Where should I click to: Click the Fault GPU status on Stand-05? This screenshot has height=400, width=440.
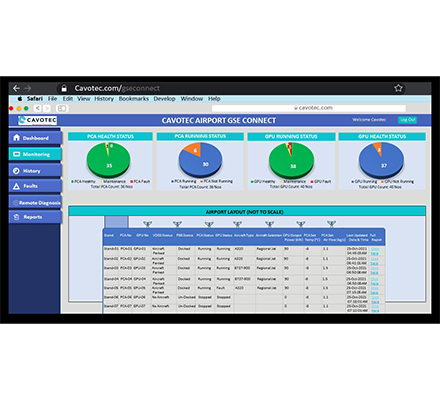tap(221, 288)
